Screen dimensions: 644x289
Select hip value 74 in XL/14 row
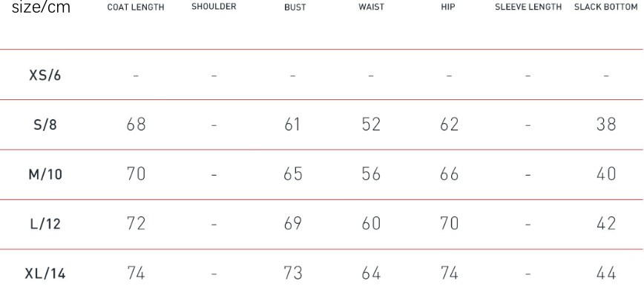449,273
